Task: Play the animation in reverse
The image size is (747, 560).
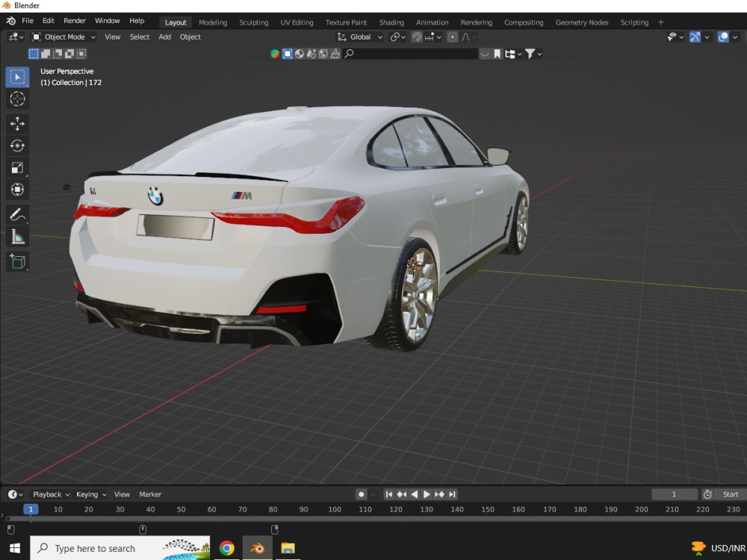Action: coord(415,494)
